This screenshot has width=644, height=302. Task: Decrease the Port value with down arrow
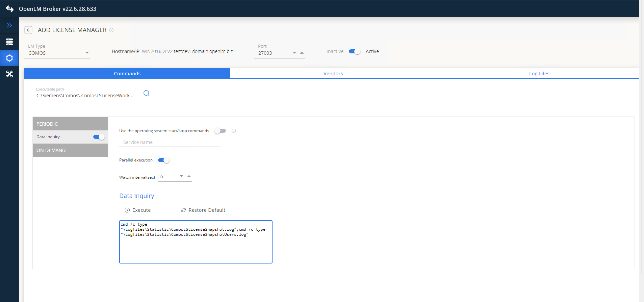(x=294, y=53)
